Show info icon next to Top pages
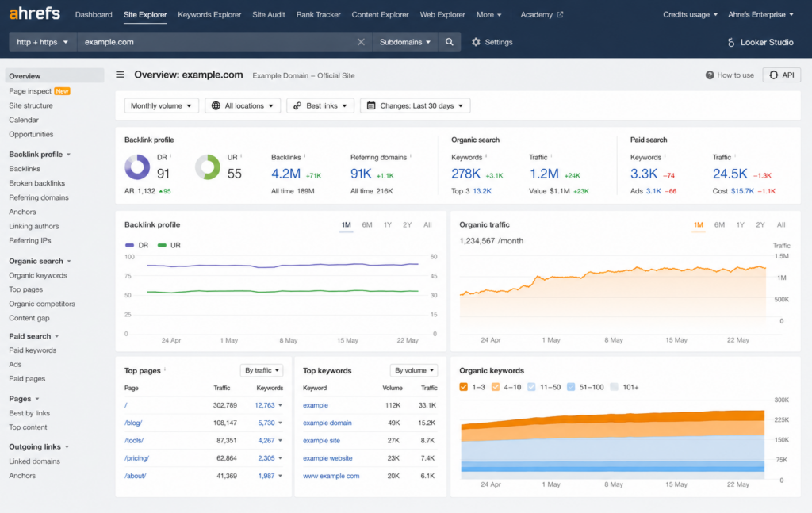Image resolution: width=812 pixels, height=513 pixels. click(x=165, y=369)
